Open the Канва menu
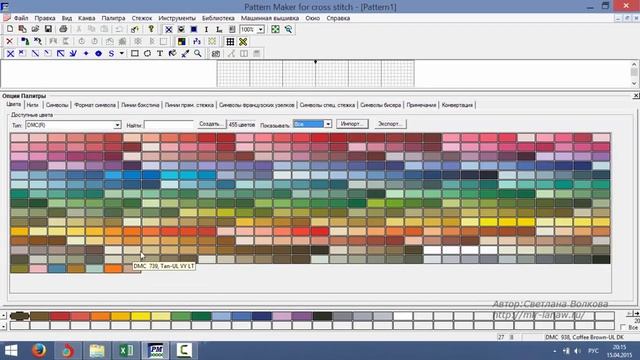 pos(87,18)
